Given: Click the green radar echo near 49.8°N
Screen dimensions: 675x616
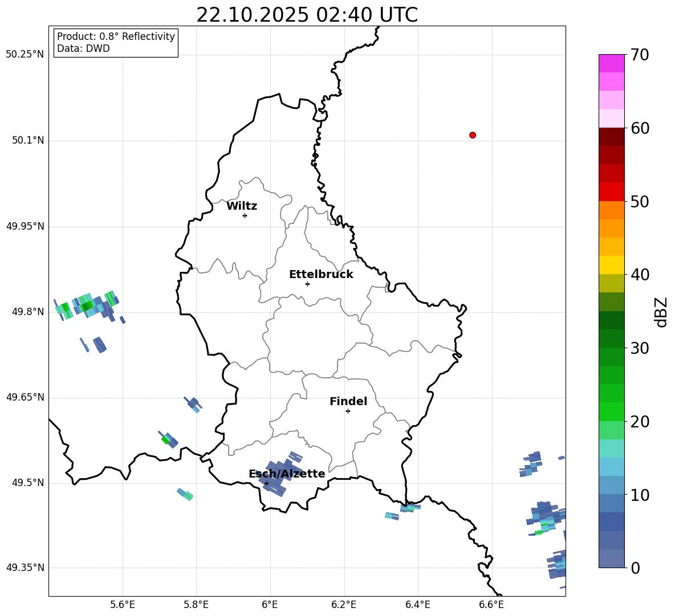Looking at the screenshot, I should (x=87, y=306).
